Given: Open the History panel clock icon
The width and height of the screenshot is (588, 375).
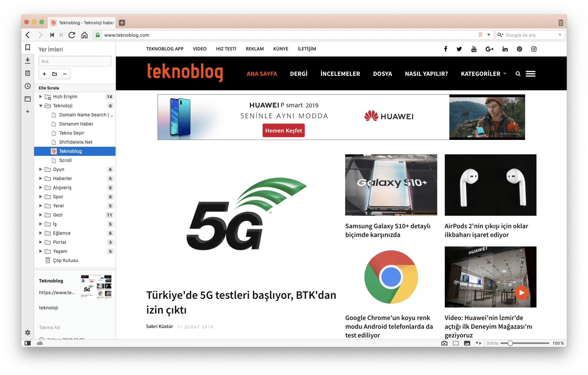Looking at the screenshot, I should [x=28, y=86].
